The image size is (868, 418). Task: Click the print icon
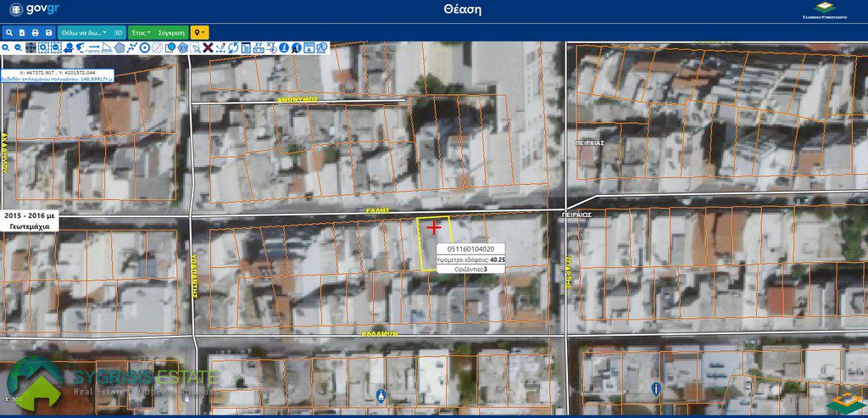pos(36,32)
